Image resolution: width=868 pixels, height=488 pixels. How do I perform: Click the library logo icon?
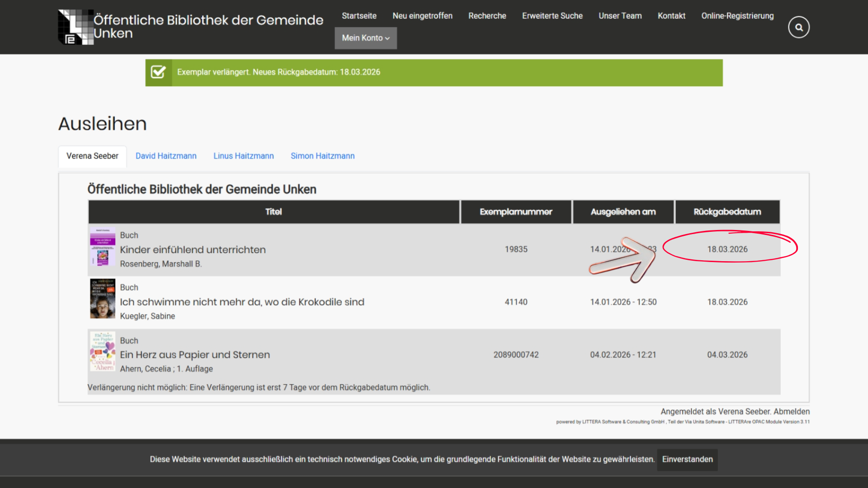(x=75, y=27)
